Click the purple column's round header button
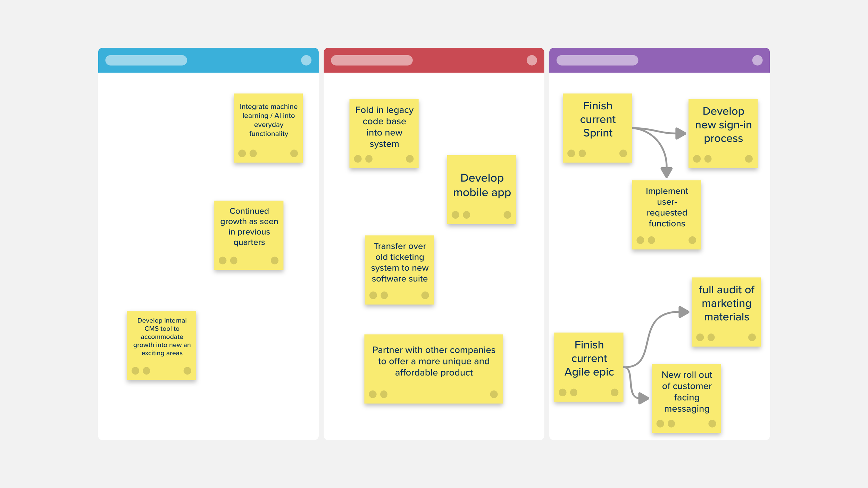The width and height of the screenshot is (868, 488). click(757, 60)
